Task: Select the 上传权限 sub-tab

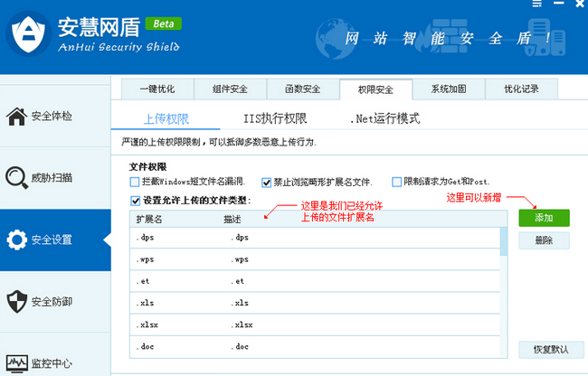Action: tap(166, 119)
